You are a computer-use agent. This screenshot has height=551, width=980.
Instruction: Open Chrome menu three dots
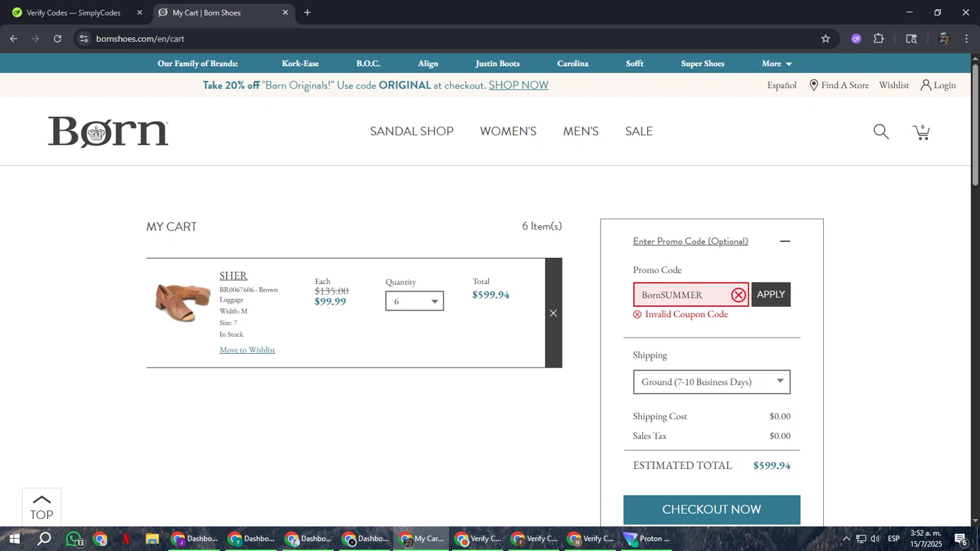click(x=966, y=39)
